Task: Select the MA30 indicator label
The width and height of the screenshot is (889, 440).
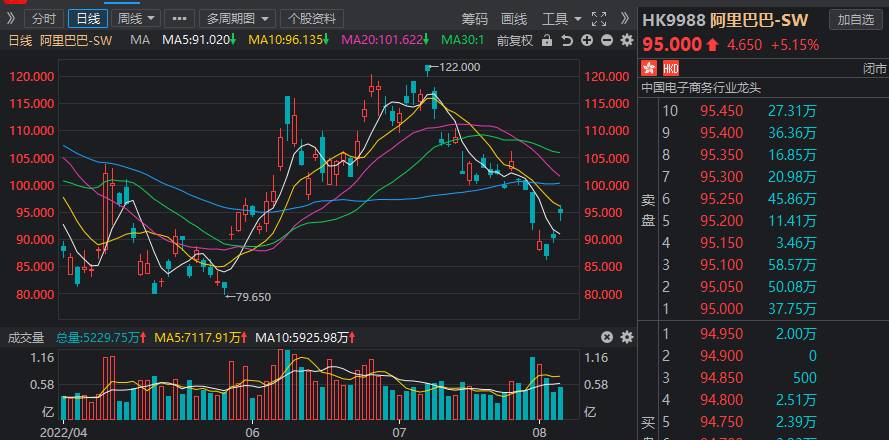Action: (x=463, y=40)
